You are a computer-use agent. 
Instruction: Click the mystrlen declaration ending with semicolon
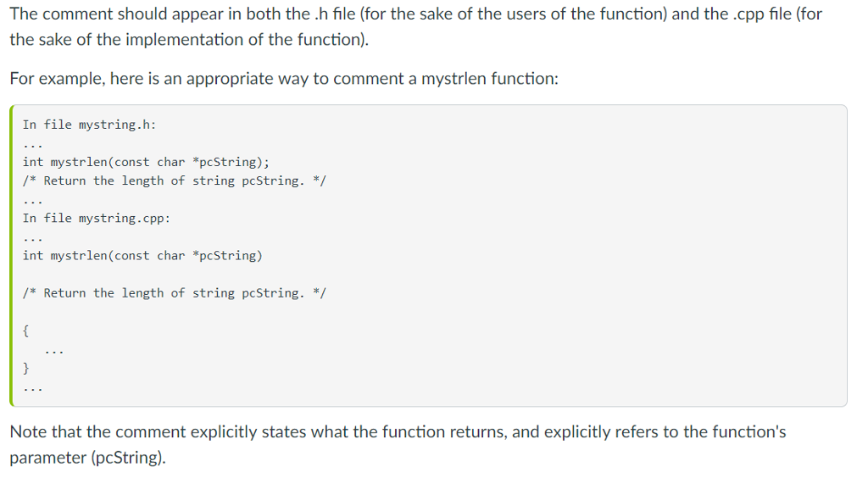coord(146,162)
